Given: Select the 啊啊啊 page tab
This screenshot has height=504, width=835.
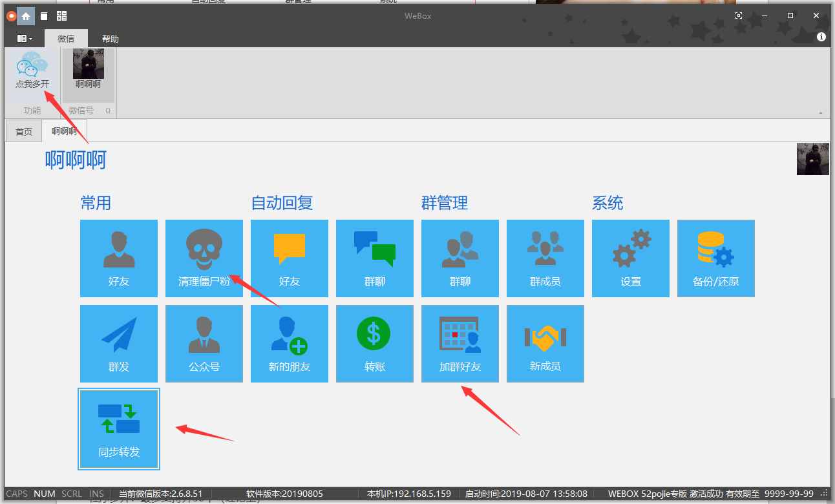Looking at the screenshot, I should point(65,131).
